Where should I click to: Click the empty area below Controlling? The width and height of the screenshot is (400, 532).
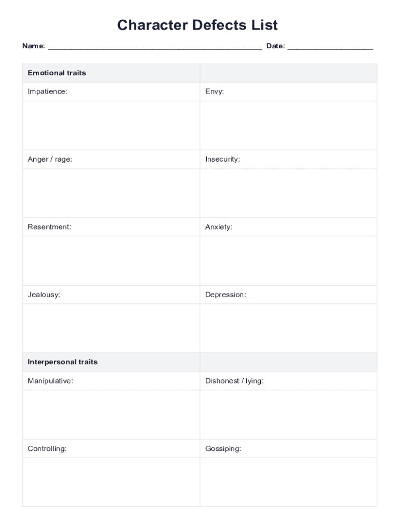111,482
